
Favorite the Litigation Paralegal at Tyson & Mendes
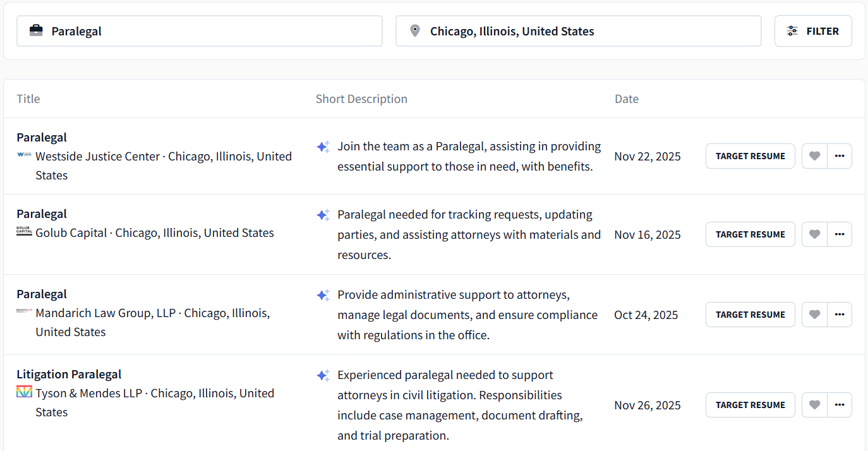tap(814, 405)
